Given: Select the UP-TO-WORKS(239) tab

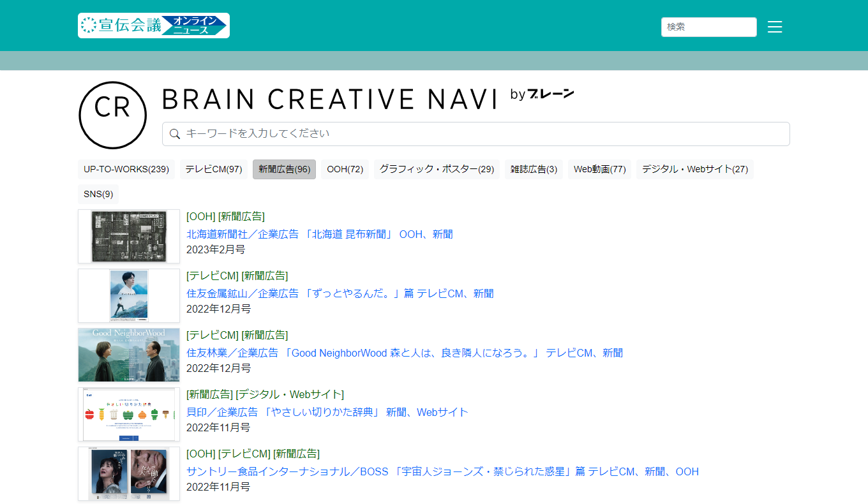Looking at the screenshot, I should coord(126,169).
